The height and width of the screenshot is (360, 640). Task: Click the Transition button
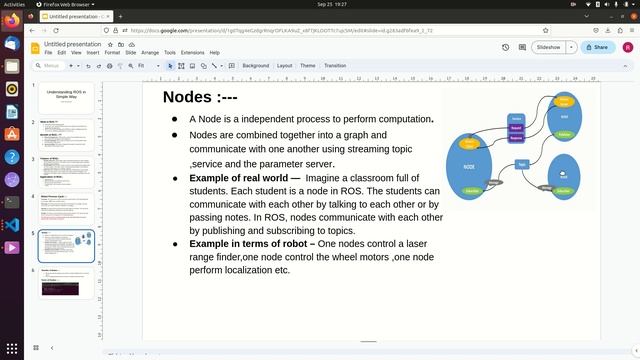335,66
